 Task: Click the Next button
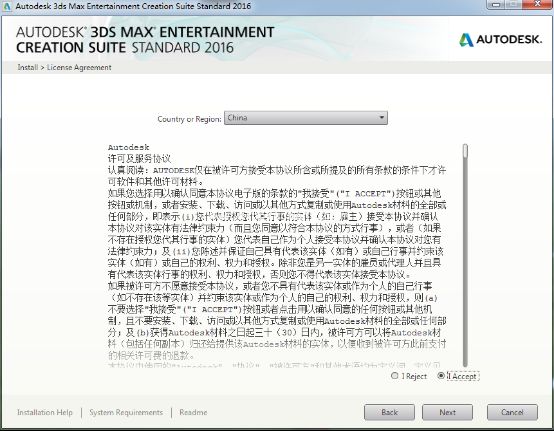[447, 412]
